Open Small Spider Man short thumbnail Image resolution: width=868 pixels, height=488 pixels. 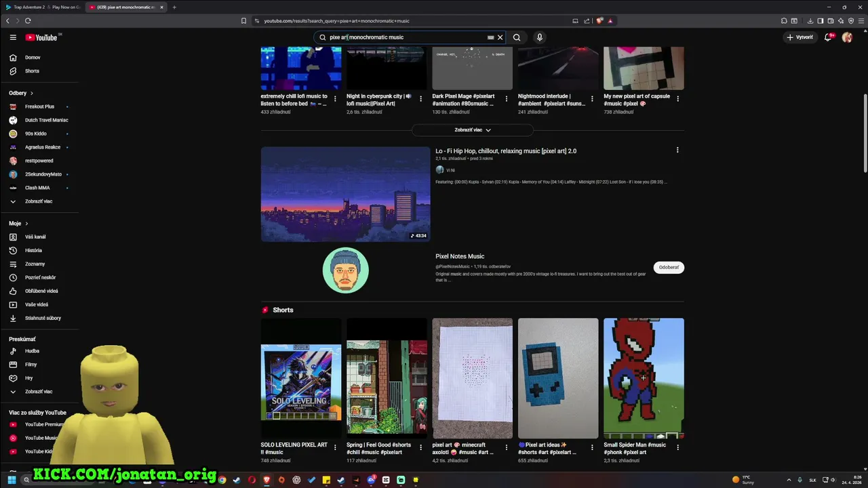[x=644, y=378]
